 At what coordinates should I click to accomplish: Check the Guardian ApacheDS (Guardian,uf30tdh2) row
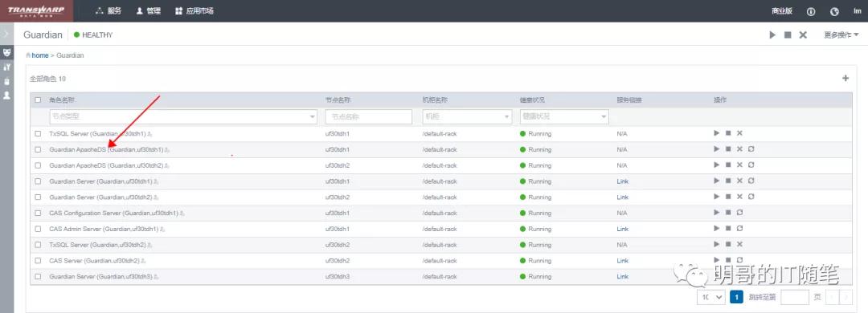tap(38, 165)
